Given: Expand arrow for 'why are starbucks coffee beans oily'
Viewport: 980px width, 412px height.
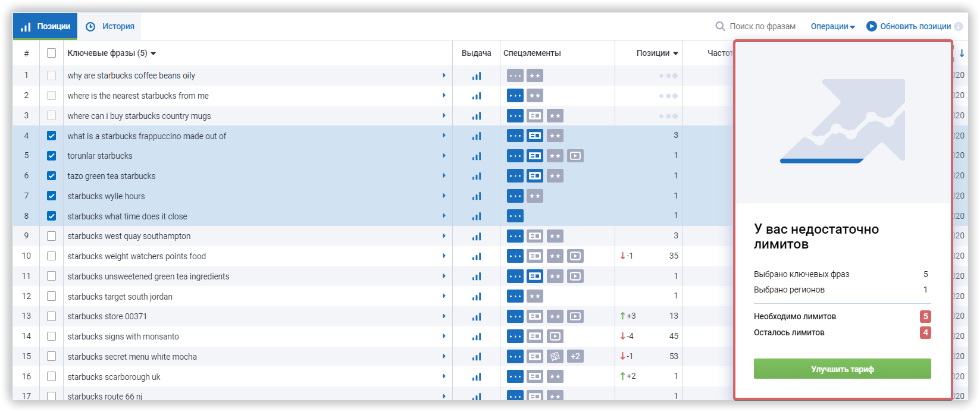Looking at the screenshot, I should (444, 76).
